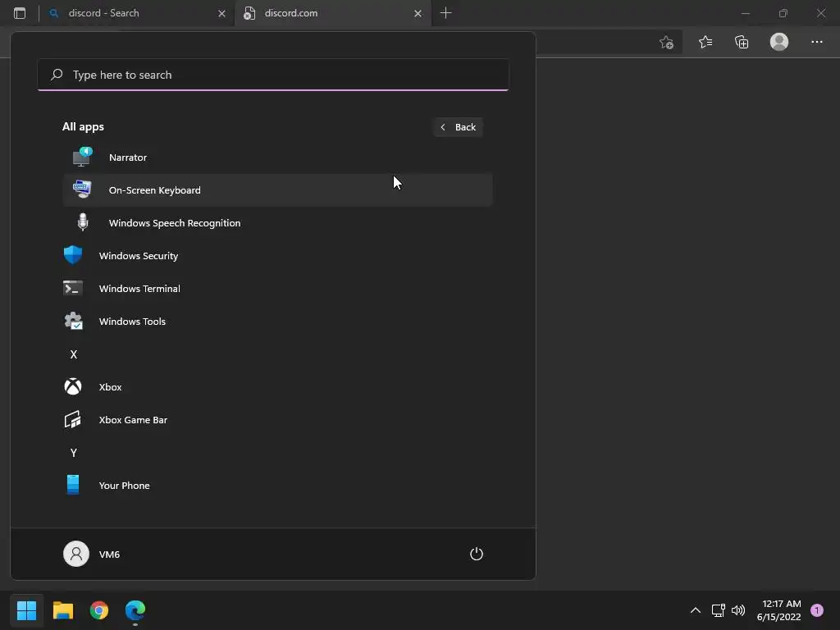Image resolution: width=840 pixels, height=630 pixels.
Task: Click the VM6 username label
Action: tap(109, 554)
